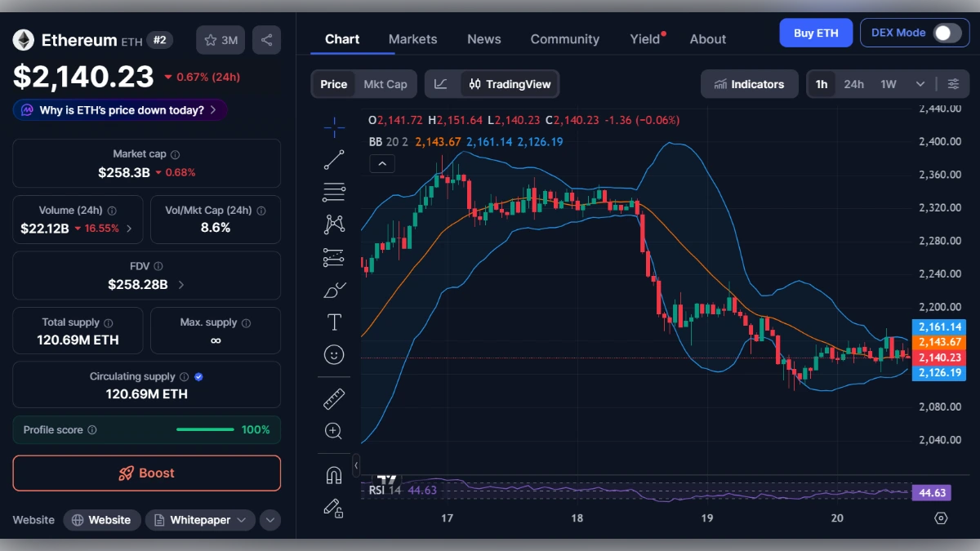This screenshot has height=551, width=980.
Task: Select the measure ruler tool
Action: click(334, 398)
